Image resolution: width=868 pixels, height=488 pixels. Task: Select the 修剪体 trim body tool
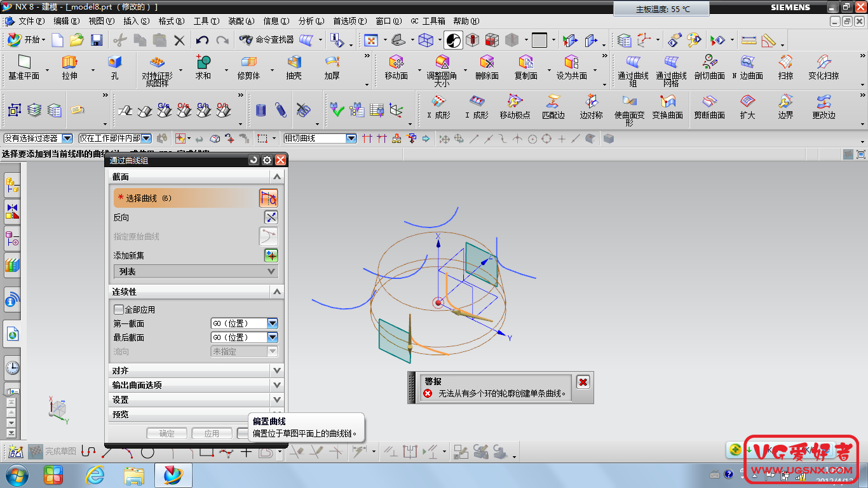tap(248, 67)
